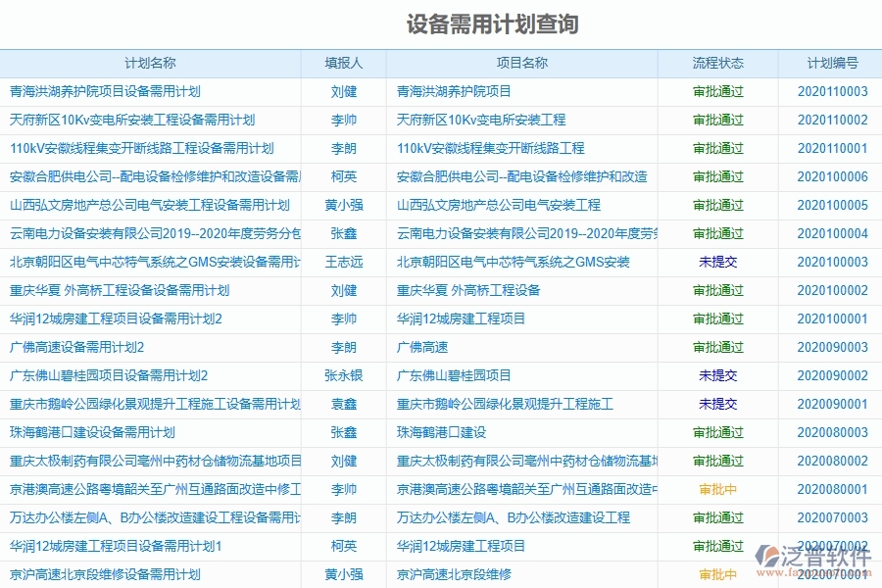Sort by the 填报人 column header
The height and width of the screenshot is (588, 882).
click(x=344, y=62)
